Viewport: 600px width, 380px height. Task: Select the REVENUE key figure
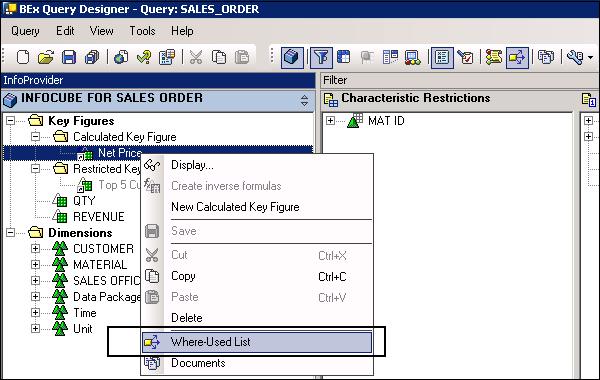[99, 217]
